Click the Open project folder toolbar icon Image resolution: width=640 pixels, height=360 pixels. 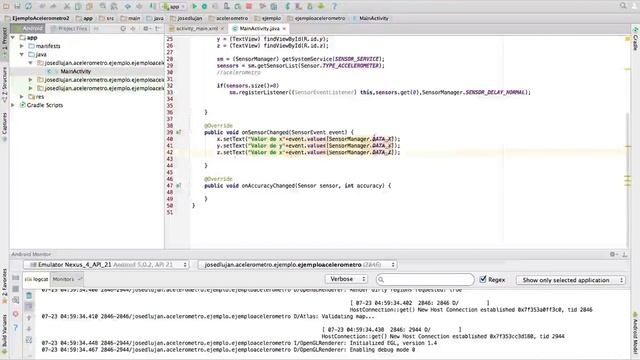coord(6,6)
